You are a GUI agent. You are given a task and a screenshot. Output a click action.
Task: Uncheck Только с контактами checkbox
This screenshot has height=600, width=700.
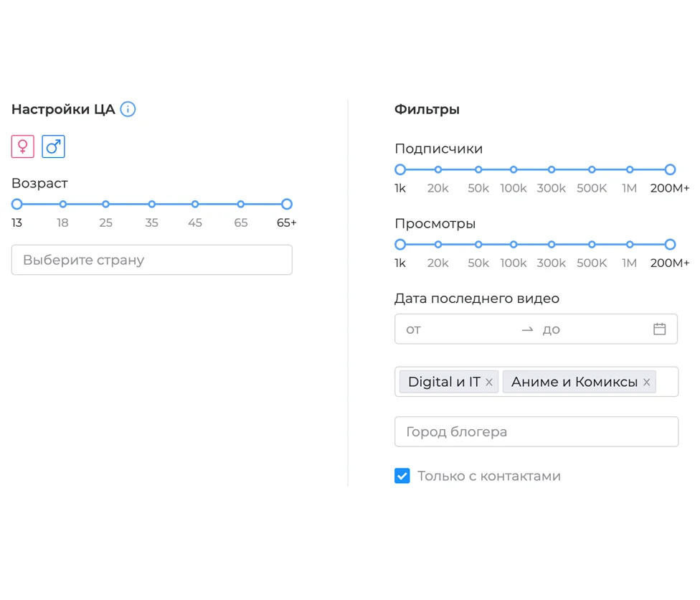[x=402, y=476]
